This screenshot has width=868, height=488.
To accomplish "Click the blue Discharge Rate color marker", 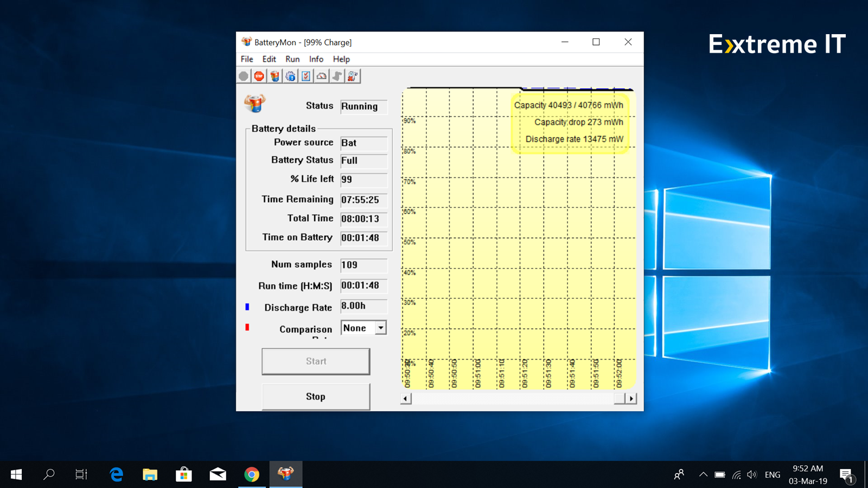I will click(x=247, y=307).
